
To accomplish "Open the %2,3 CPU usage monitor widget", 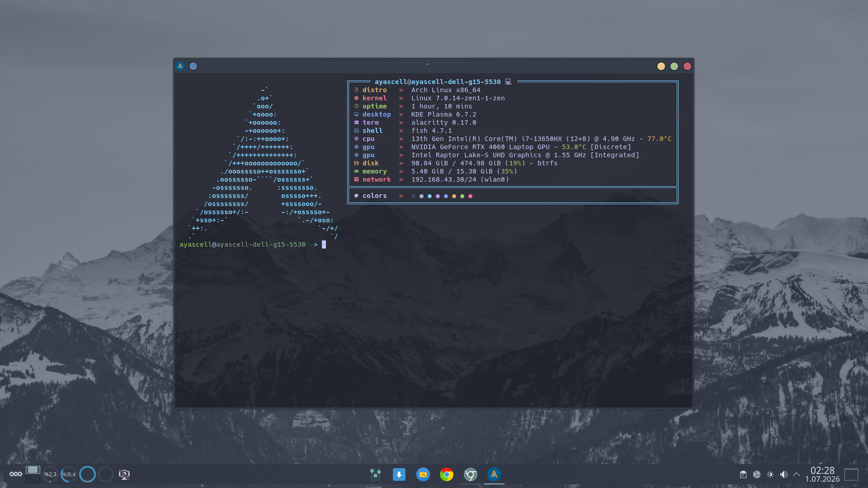I will coord(50,474).
